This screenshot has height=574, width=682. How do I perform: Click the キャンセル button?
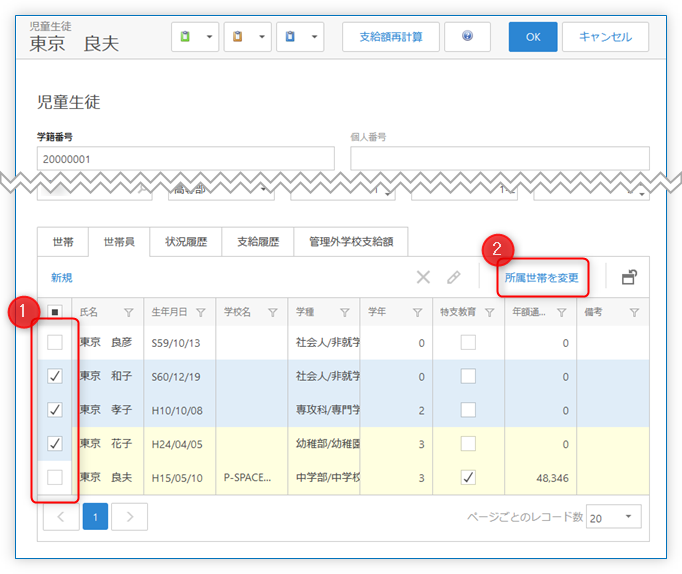pyautogui.click(x=605, y=37)
